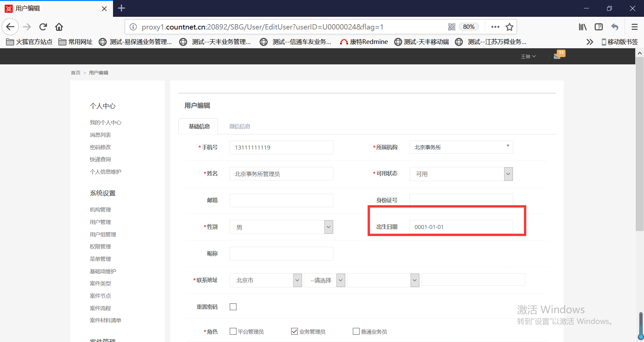
Task: Click the detailed address input field
Action: (473, 280)
